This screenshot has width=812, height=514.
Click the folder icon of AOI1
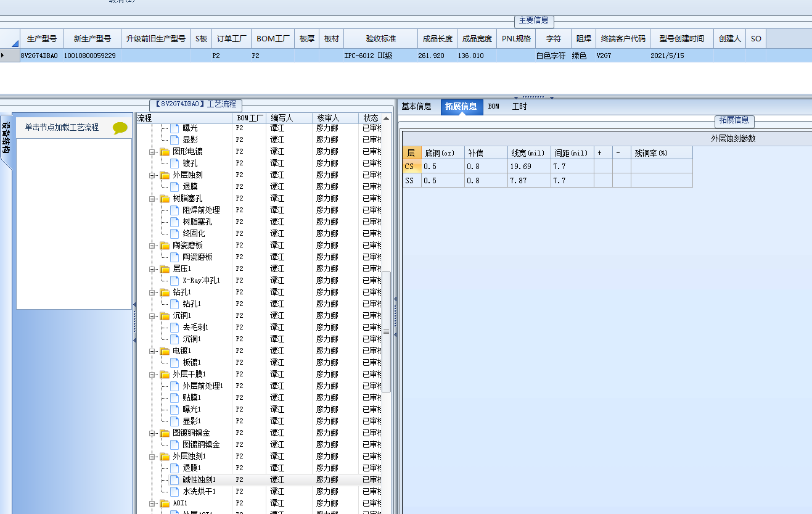pos(165,503)
